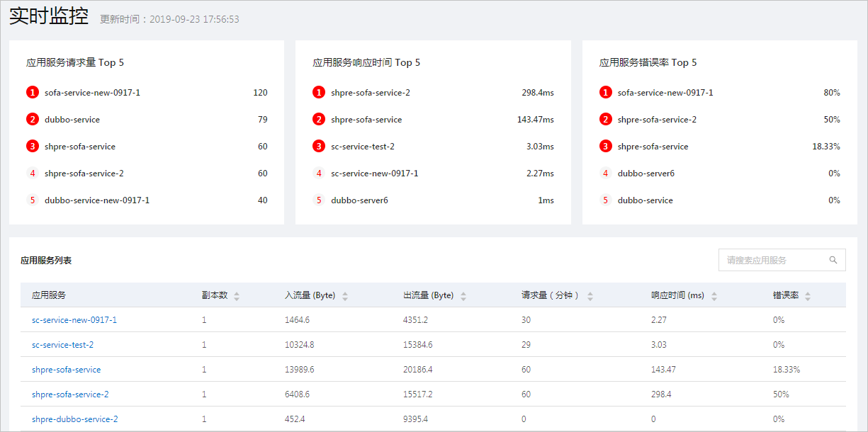Click the 80% error rate value
The width and height of the screenshot is (868, 432).
[x=832, y=93]
